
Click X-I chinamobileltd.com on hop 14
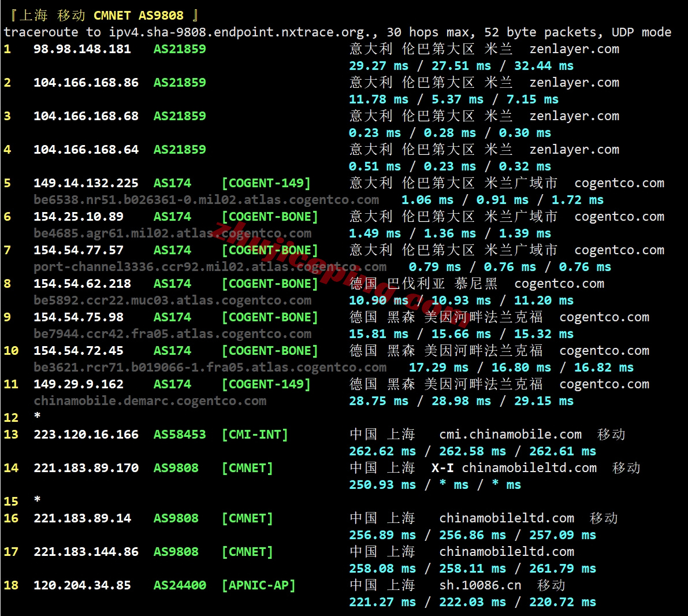[514, 468]
